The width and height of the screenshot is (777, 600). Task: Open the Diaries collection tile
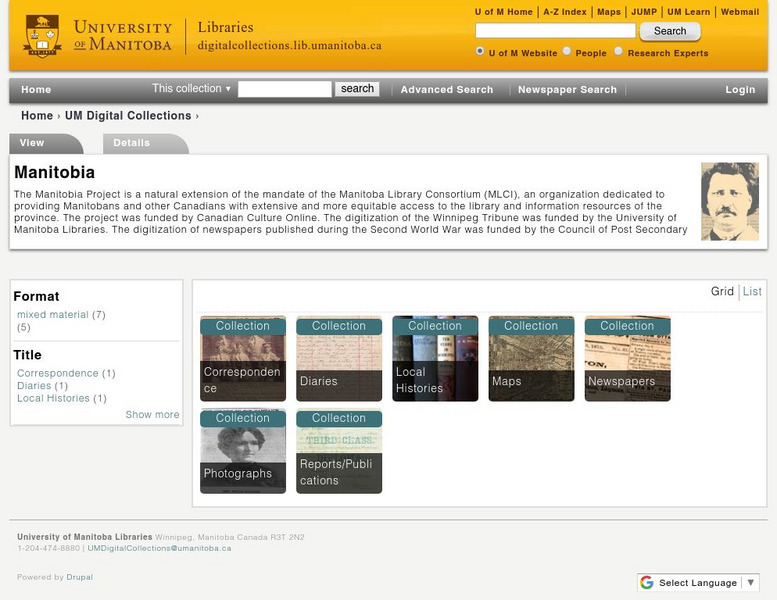click(x=339, y=358)
